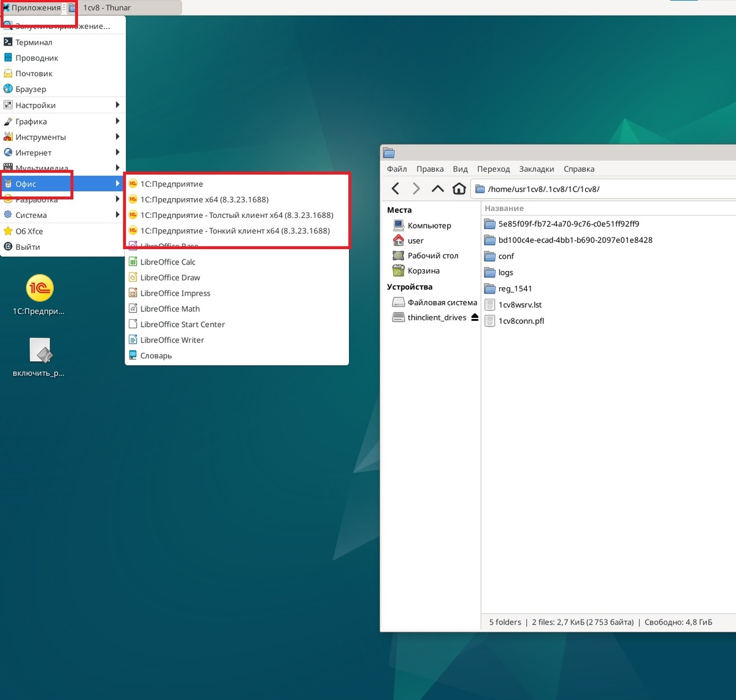Sort files by the Название column header
736x700 pixels.
(608, 208)
